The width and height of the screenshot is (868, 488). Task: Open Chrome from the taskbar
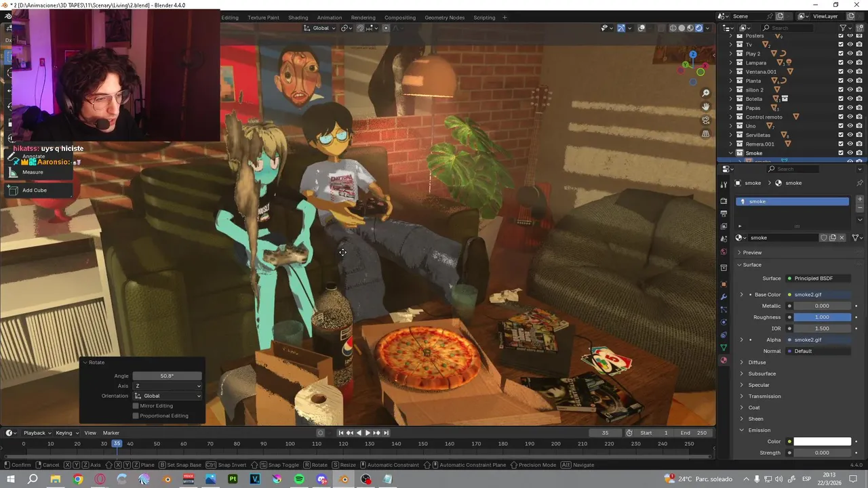(78, 479)
